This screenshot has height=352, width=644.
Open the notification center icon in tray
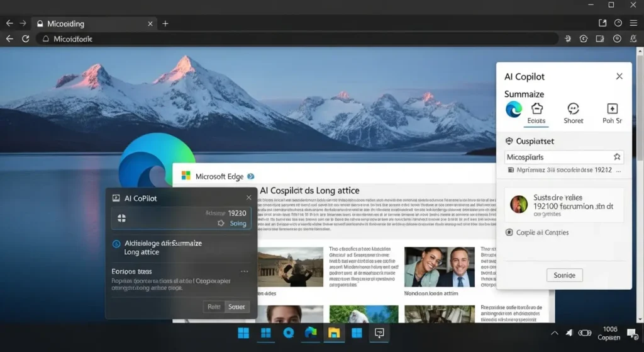click(x=633, y=334)
